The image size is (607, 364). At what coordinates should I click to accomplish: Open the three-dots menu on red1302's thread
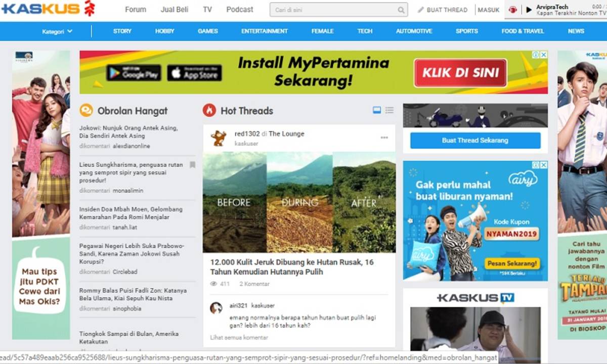[x=384, y=138]
